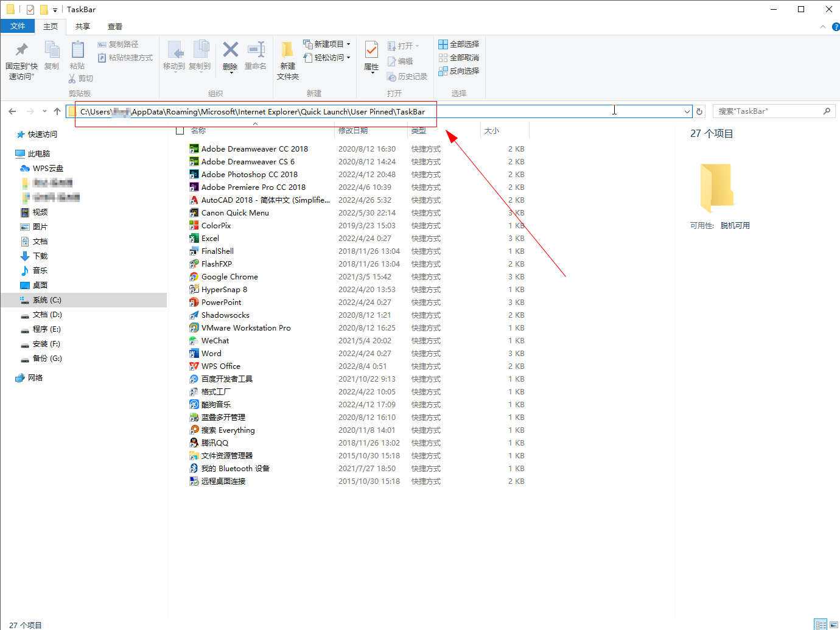Click Edit (编辑) in the ribbon
The image size is (840, 630).
tap(400, 61)
